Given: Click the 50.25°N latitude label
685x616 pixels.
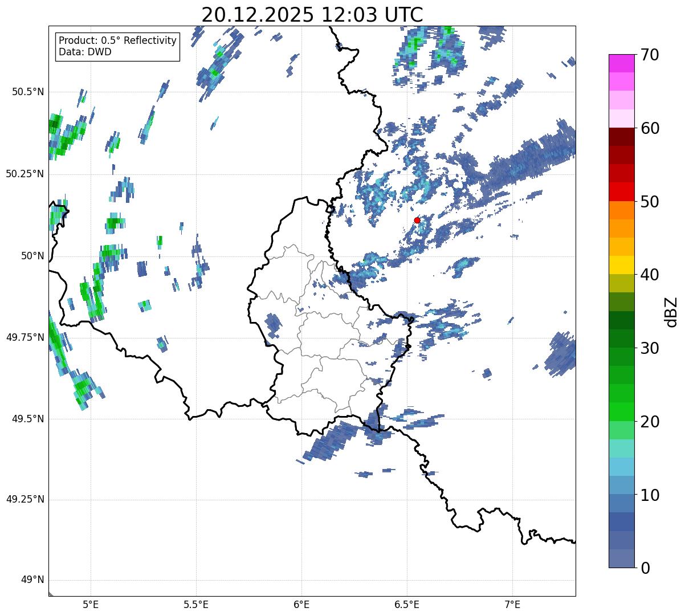Looking at the screenshot, I should (x=25, y=174).
